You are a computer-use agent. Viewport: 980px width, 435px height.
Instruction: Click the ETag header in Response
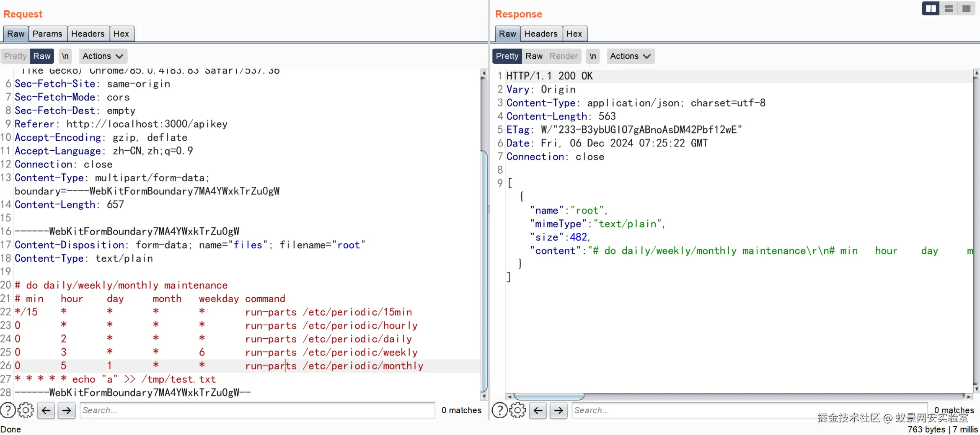624,130
